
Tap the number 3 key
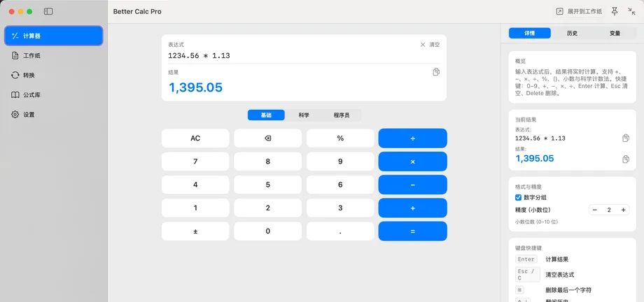tap(340, 208)
